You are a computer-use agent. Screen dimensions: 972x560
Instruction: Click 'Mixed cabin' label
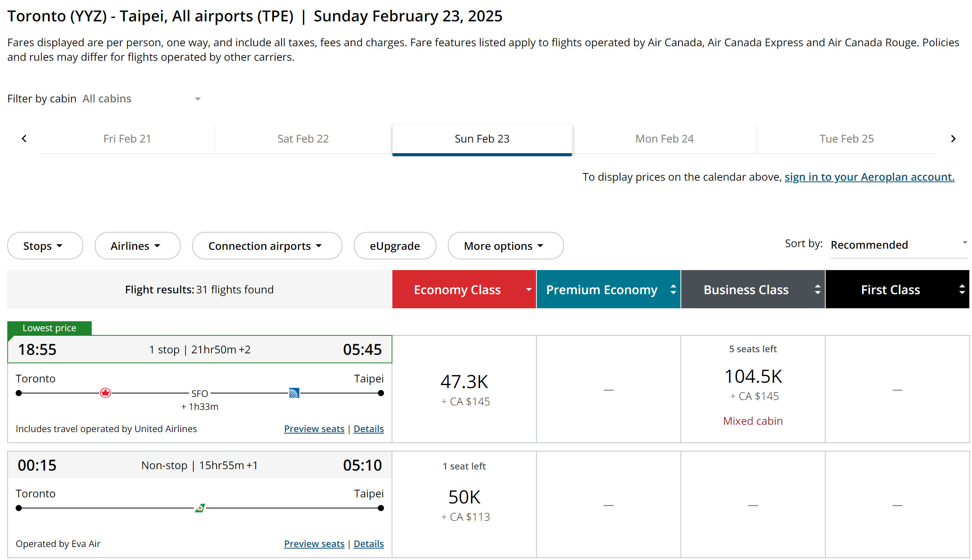click(x=753, y=421)
